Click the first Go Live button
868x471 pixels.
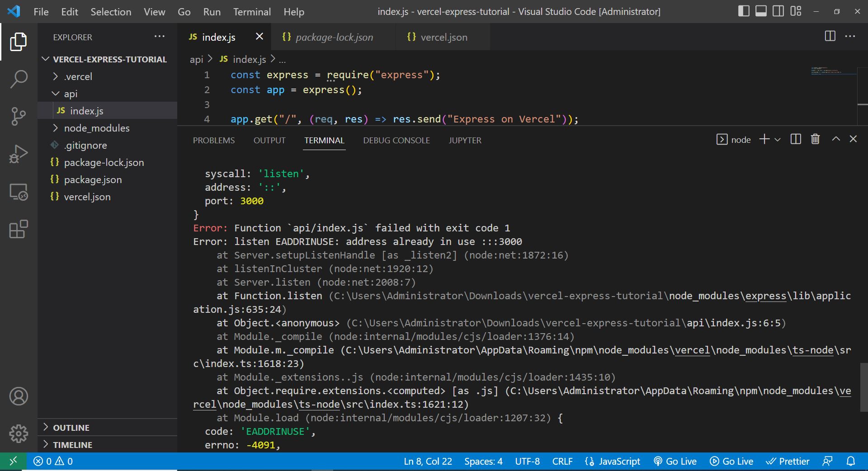(675, 461)
